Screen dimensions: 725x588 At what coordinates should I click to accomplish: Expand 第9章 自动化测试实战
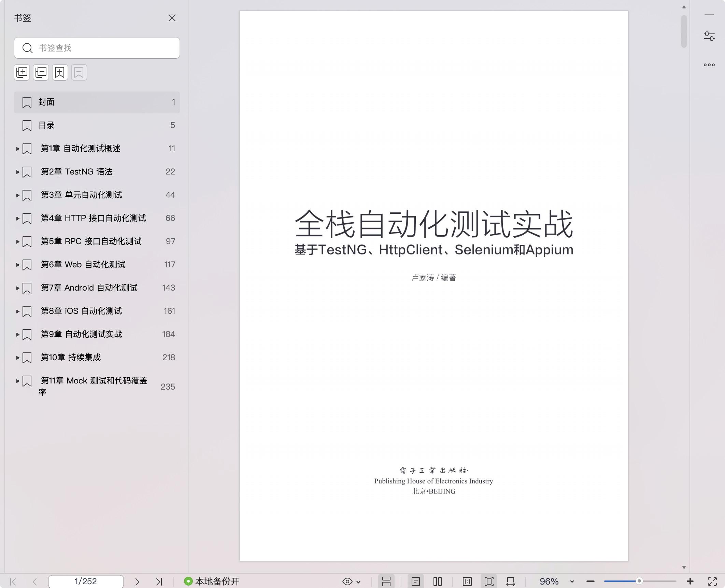pyautogui.click(x=18, y=335)
